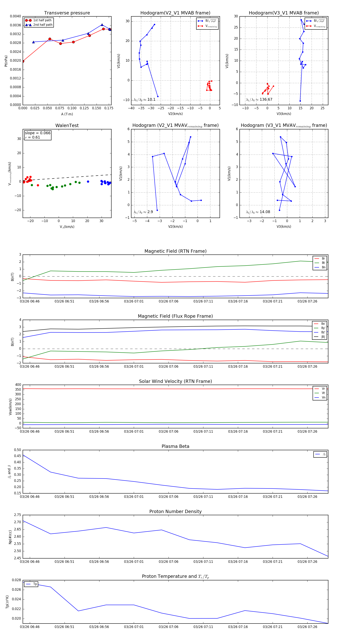Screen dimensions: 351x644
Task: Click the 'Magnetic Field (Flux Rope Frame)' title
Action: (x=175, y=316)
